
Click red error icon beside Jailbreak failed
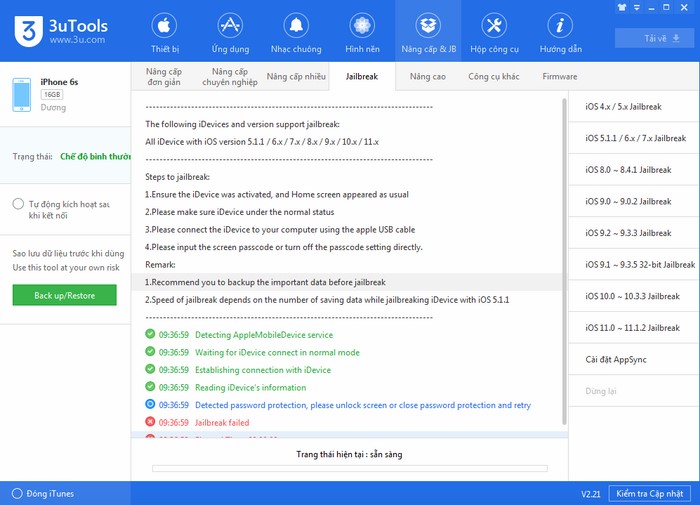[150, 422]
